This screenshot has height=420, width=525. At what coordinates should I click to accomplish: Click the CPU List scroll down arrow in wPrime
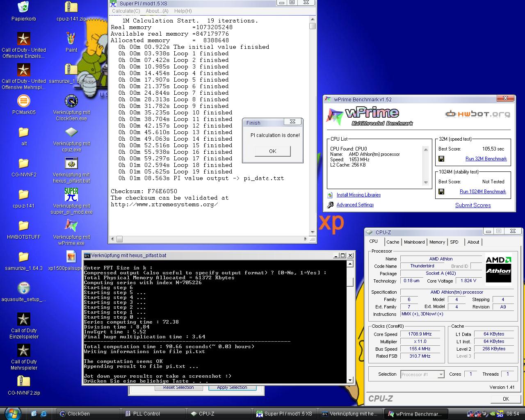426,183
